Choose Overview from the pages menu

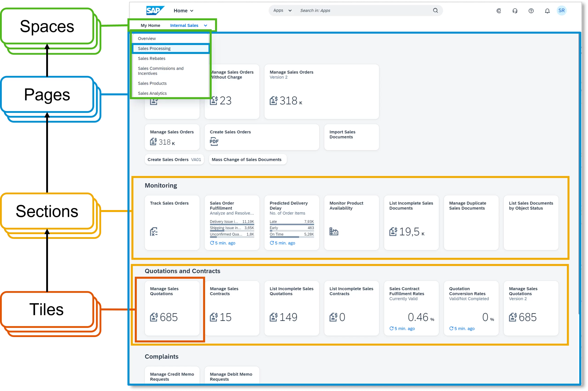(171, 38)
